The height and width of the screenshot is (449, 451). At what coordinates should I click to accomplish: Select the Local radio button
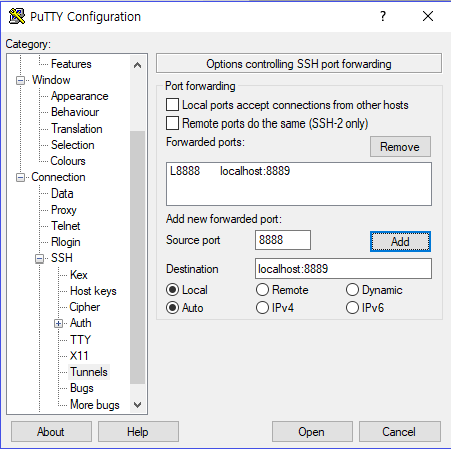tap(172, 290)
